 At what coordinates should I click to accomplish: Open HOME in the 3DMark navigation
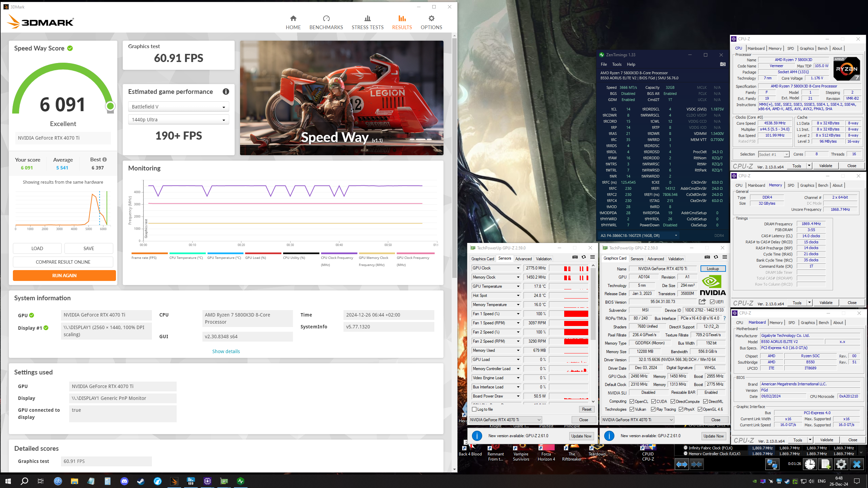coord(293,22)
